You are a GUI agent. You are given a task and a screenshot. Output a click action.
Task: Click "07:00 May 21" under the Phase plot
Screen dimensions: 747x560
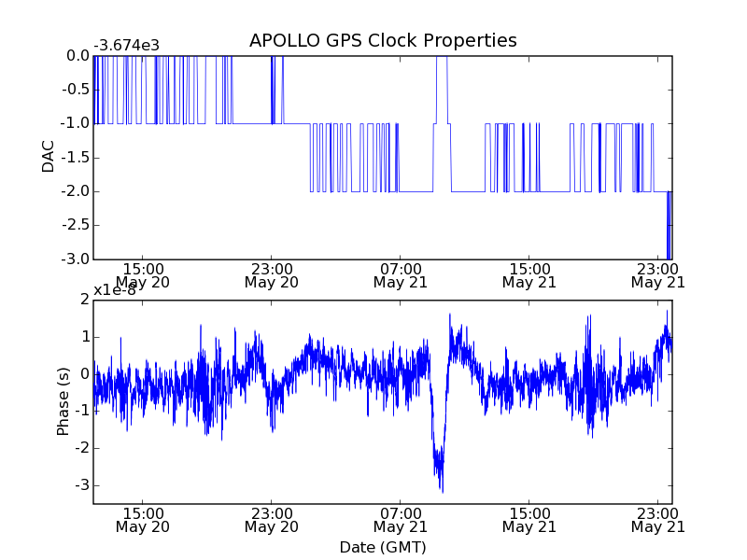(401, 520)
